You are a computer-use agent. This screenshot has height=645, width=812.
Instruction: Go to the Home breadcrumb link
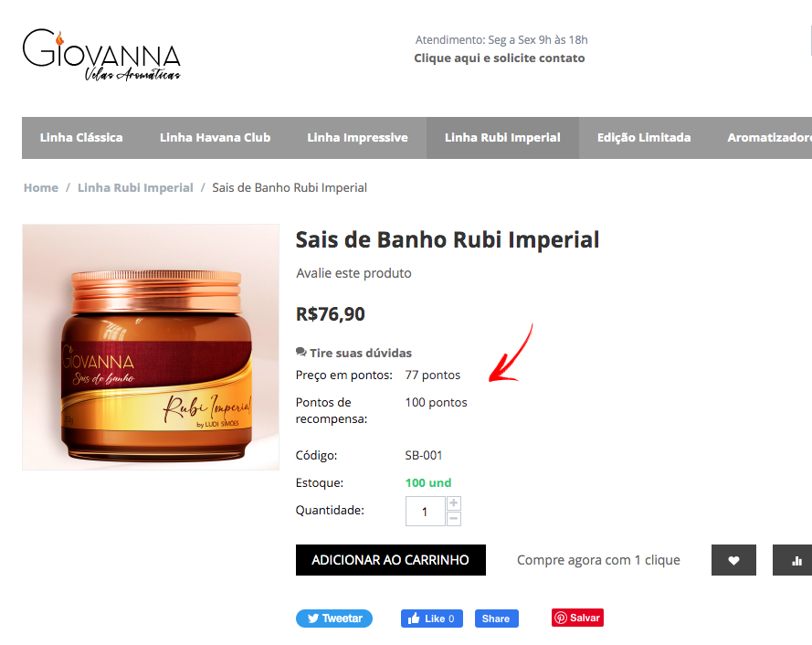click(41, 187)
